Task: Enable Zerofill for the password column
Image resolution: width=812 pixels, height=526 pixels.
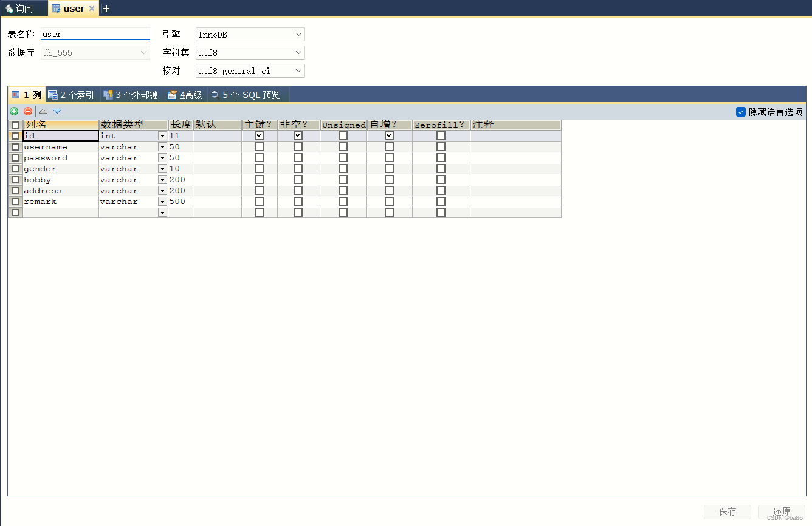Action: (x=441, y=157)
